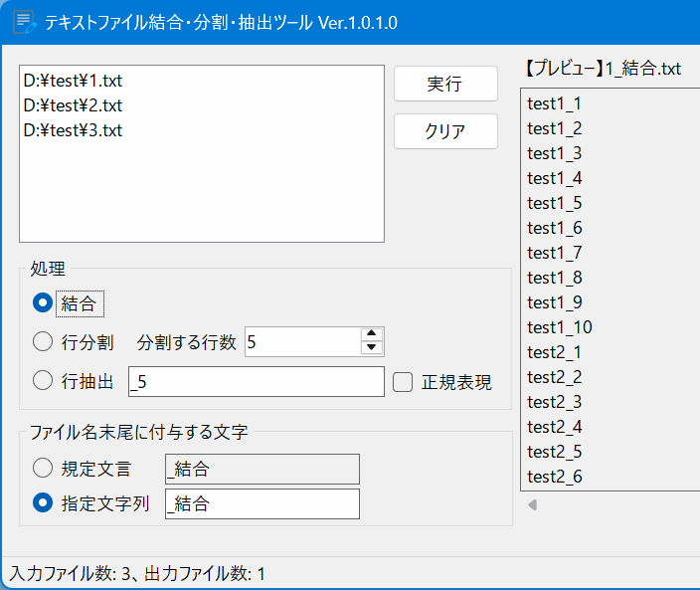Click preview line test1_9
700x590 pixels.
tap(555, 302)
